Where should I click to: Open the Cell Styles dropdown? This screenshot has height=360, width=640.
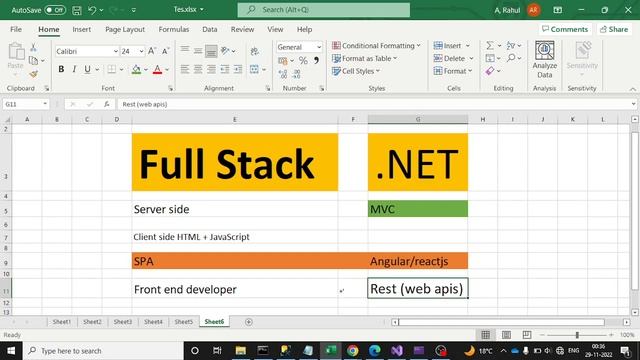point(356,71)
